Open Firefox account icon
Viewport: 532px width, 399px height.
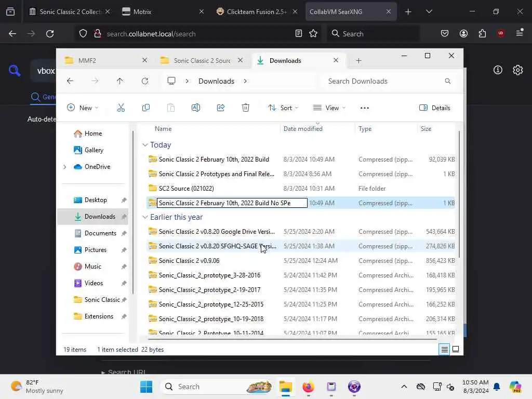click(x=463, y=34)
